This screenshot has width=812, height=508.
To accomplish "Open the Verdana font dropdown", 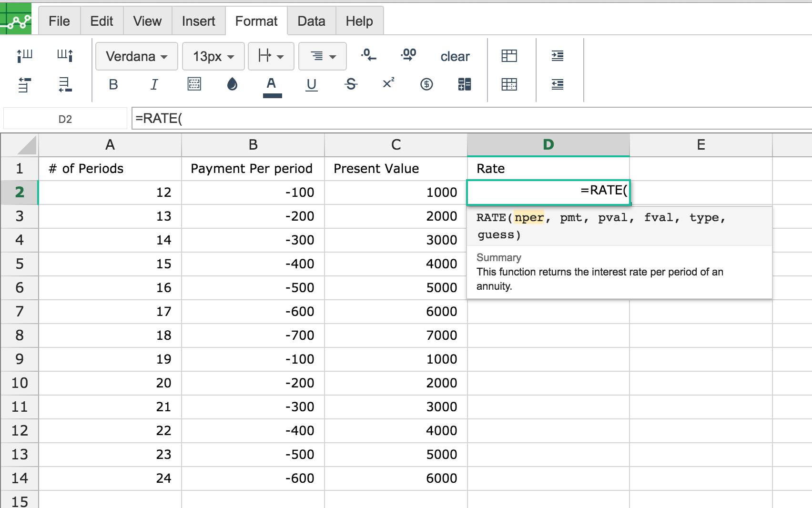I will point(137,56).
